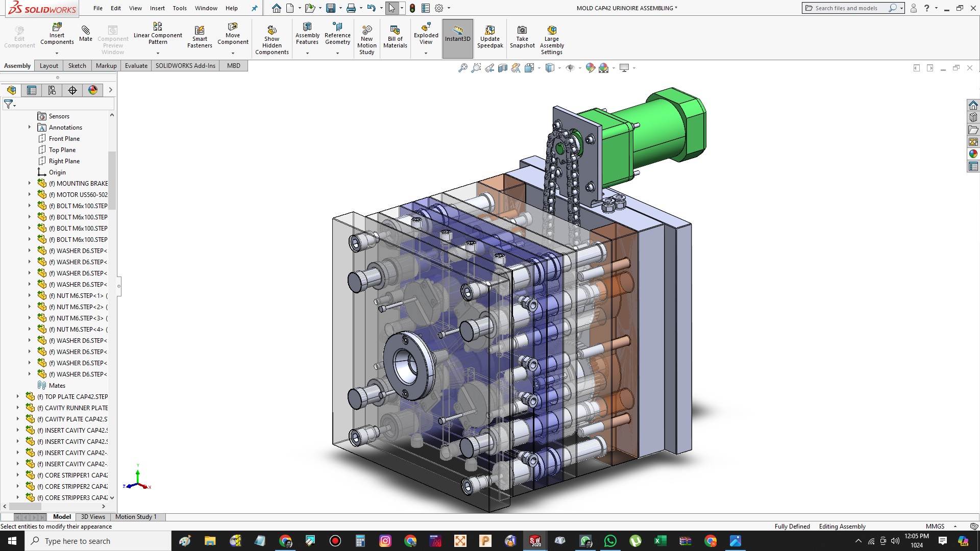Screen dimensions: 980x551
Task: Click the Search files and models field
Action: pyautogui.click(x=846, y=8)
